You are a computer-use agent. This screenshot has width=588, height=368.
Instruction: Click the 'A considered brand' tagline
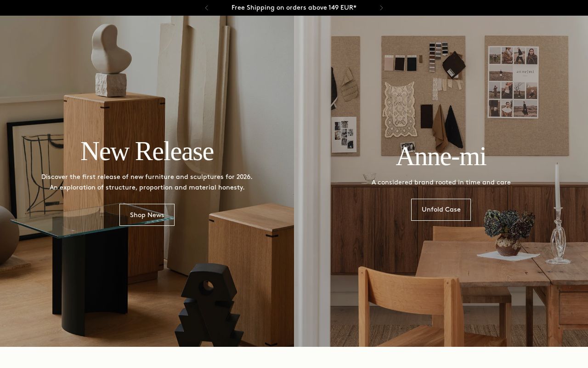[441, 183]
